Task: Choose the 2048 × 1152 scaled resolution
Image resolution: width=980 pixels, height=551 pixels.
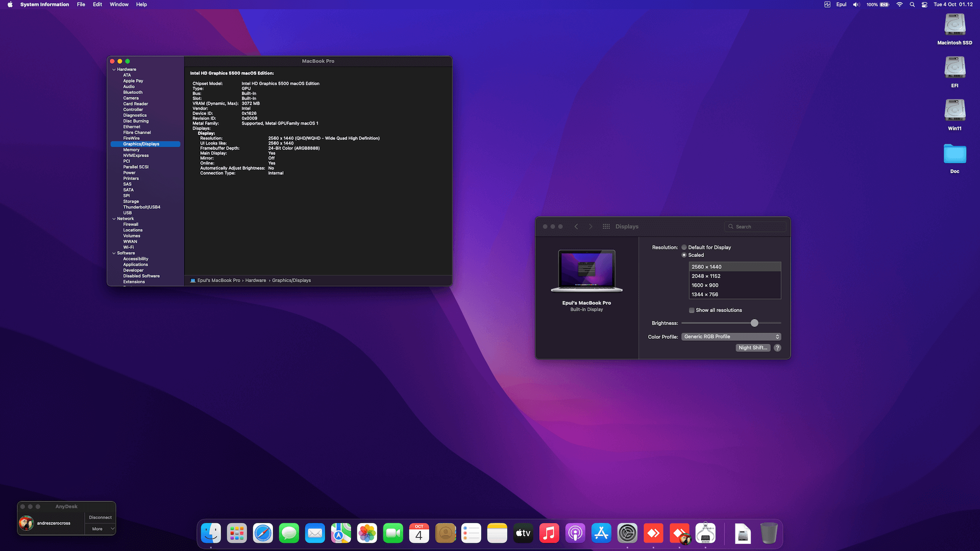Action: [x=735, y=276]
